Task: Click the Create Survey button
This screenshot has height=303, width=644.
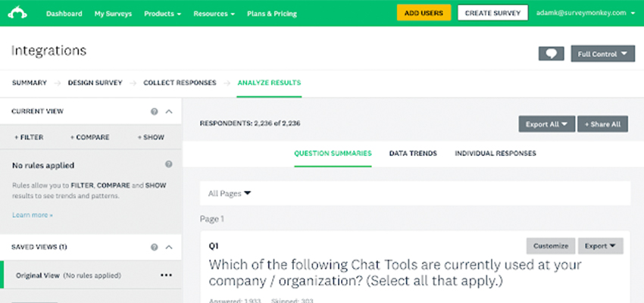Action: click(493, 13)
